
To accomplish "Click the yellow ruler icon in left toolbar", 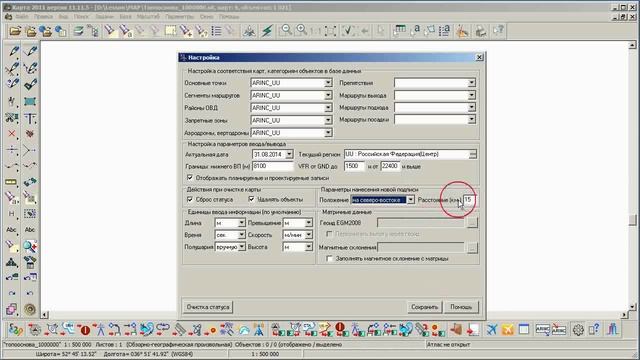I will (12, 182).
